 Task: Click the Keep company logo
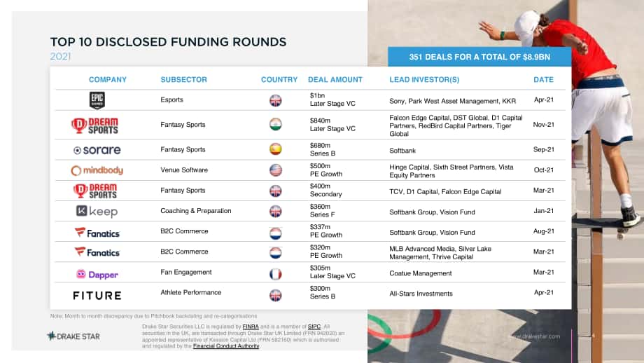pyautogui.click(x=97, y=212)
